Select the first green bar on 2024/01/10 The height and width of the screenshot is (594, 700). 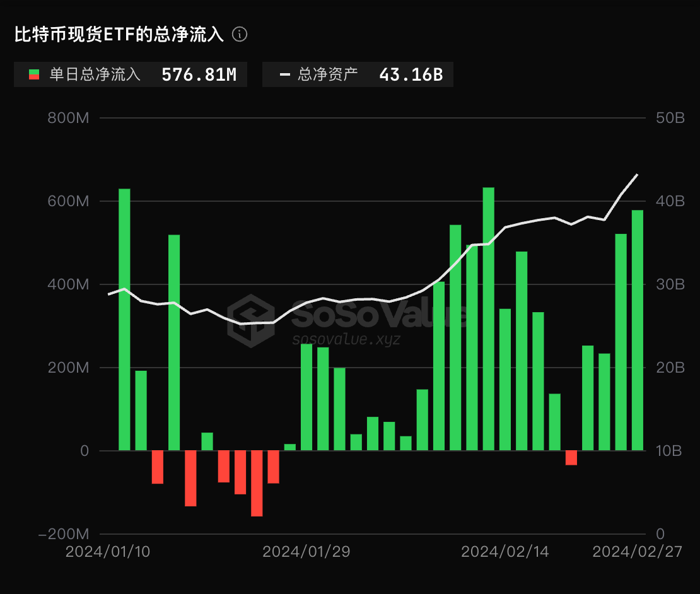pos(125,319)
